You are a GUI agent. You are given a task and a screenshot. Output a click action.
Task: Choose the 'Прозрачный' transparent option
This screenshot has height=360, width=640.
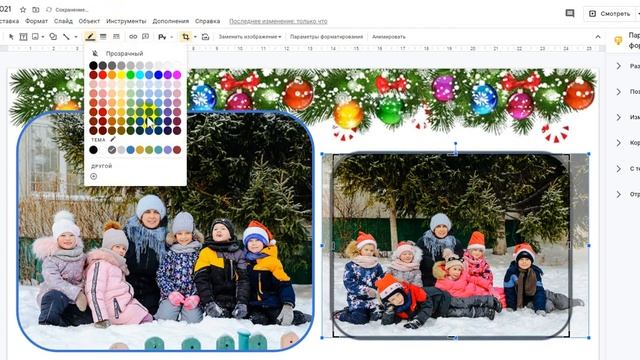tap(124, 53)
